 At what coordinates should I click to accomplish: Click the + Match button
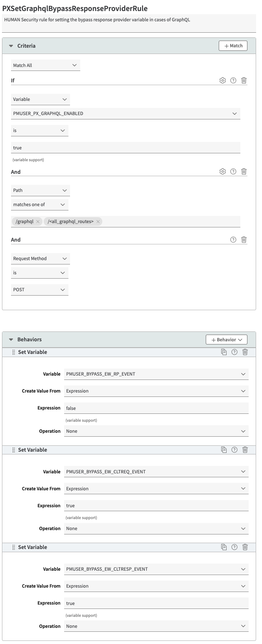[x=233, y=46]
